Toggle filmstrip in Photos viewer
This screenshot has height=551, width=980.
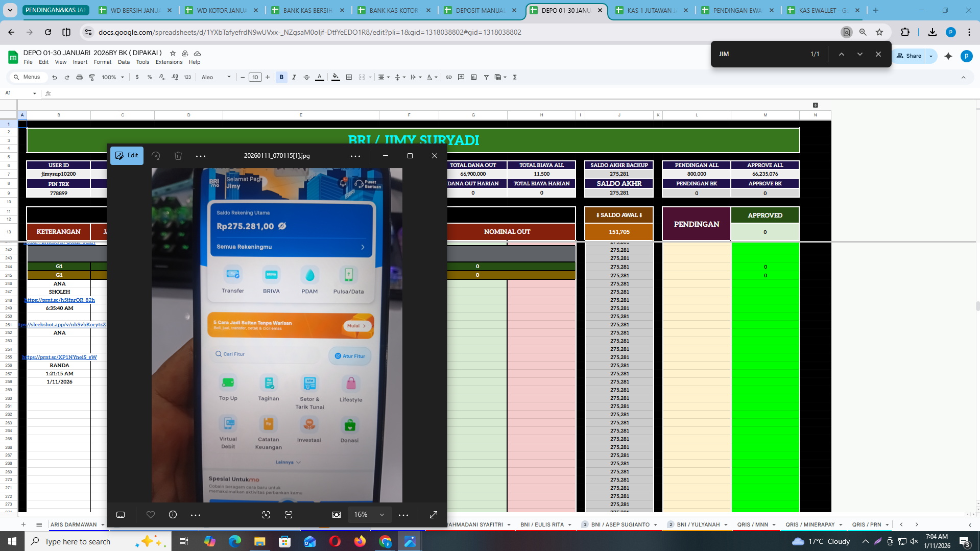[121, 515]
